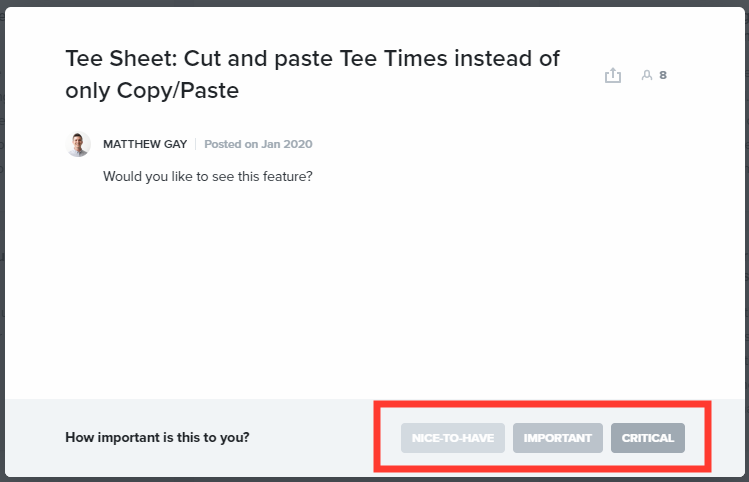Screen dimensions: 749x482
Task: Open the MATTHEW GAY author name
Action: (146, 144)
